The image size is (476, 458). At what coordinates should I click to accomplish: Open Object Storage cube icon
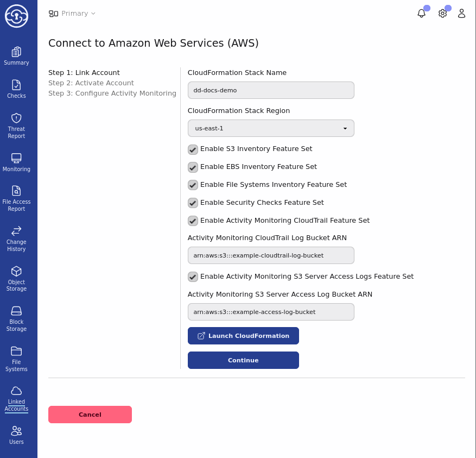click(16, 271)
